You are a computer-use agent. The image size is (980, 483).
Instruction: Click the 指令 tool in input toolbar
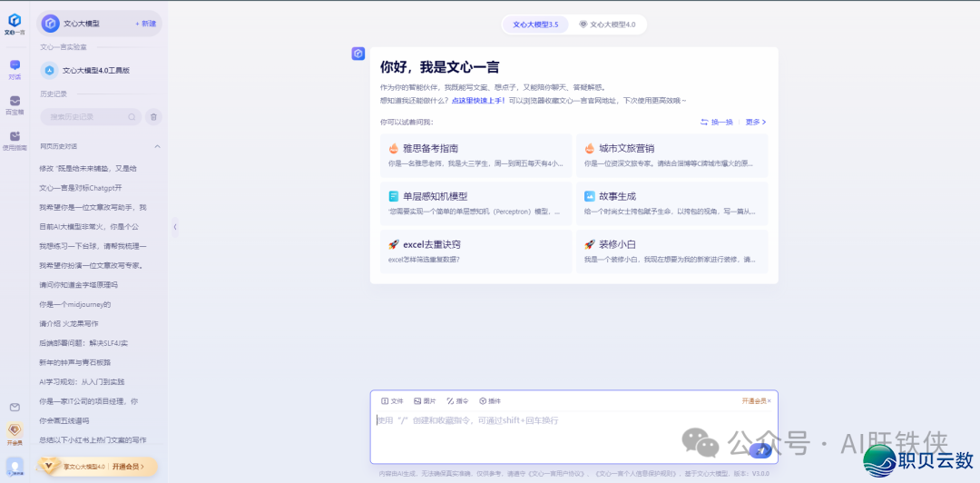(457, 401)
